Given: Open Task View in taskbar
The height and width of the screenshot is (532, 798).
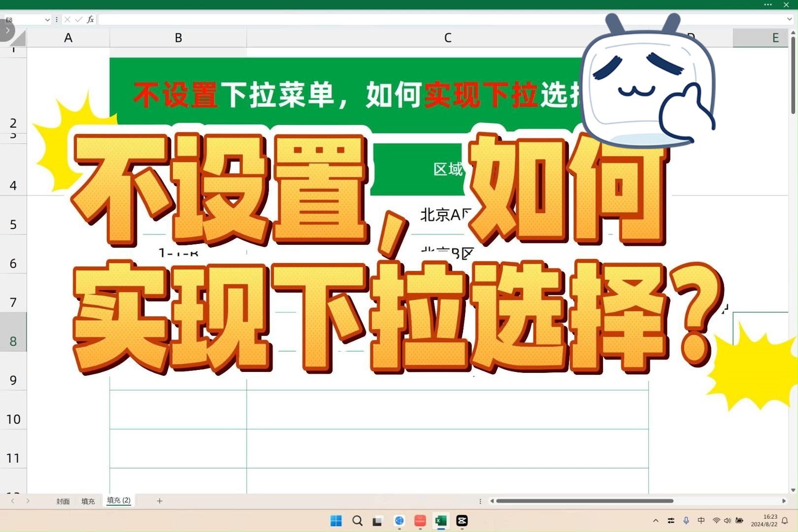Looking at the screenshot, I should (x=377, y=521).
